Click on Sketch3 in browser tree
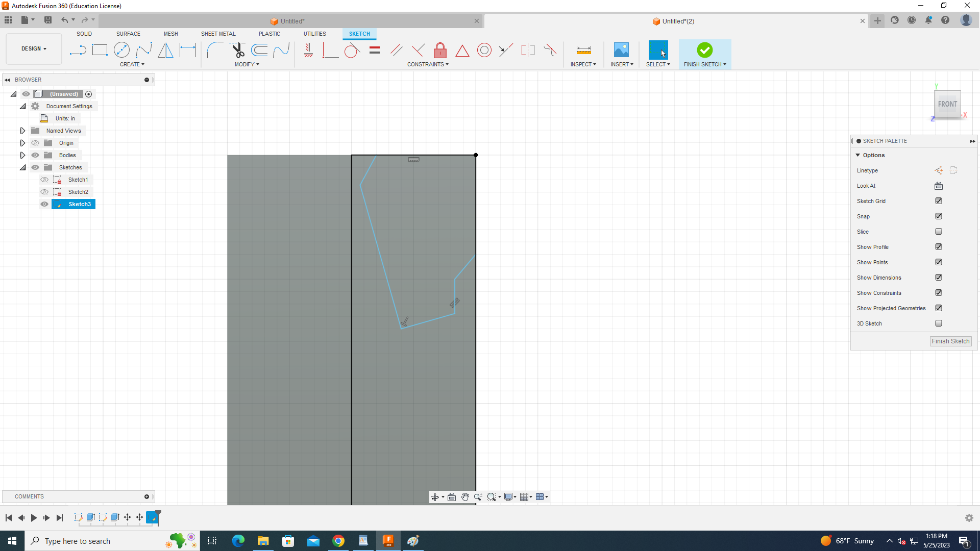This screenshot has height=551, width=980. coord(79,204)
